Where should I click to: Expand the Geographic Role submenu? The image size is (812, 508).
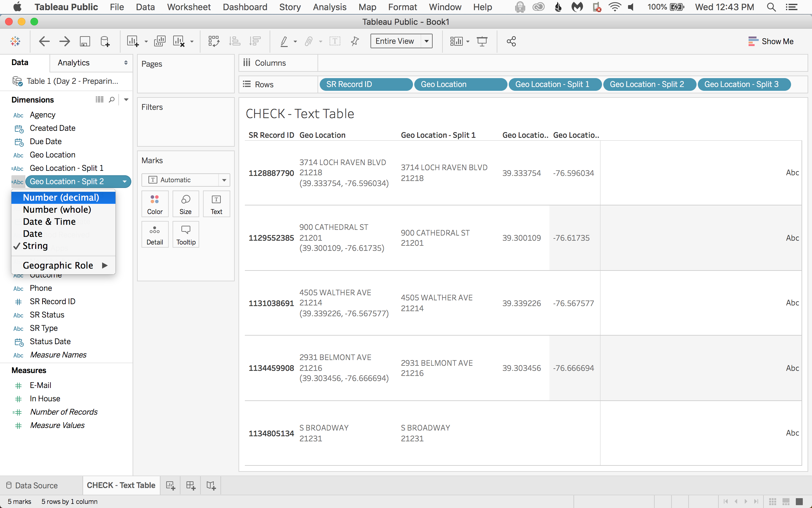click(63, 265)
